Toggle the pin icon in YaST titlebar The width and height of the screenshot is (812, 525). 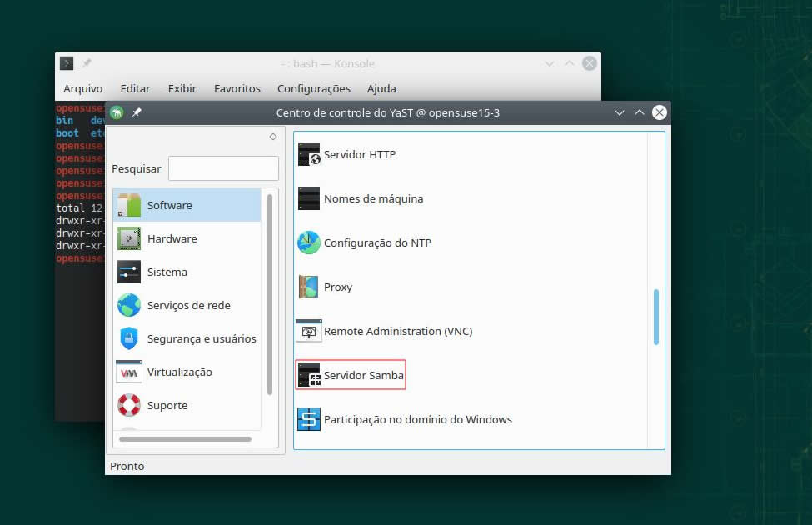pos(137,112)
